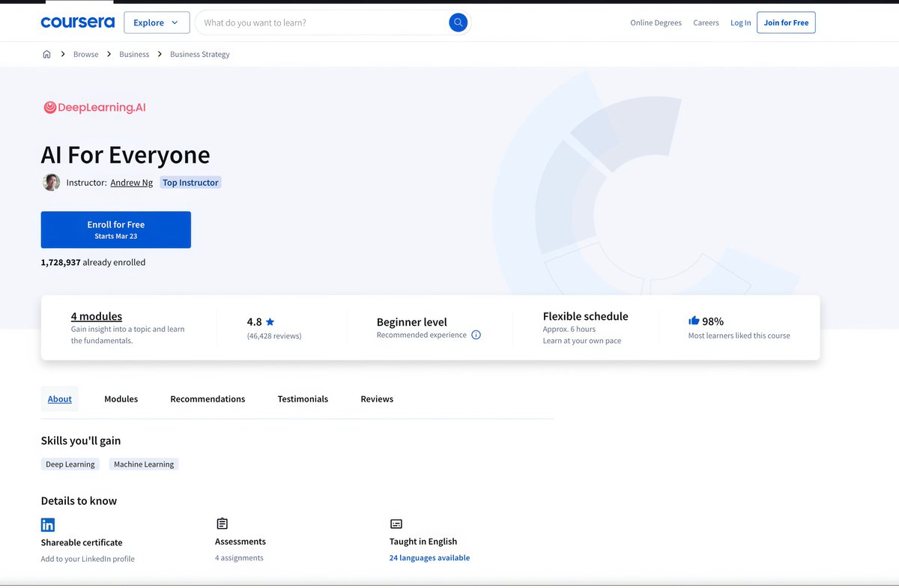Go to the Business breadcrumb
The image size is (899, 588).
coord(134,54)
